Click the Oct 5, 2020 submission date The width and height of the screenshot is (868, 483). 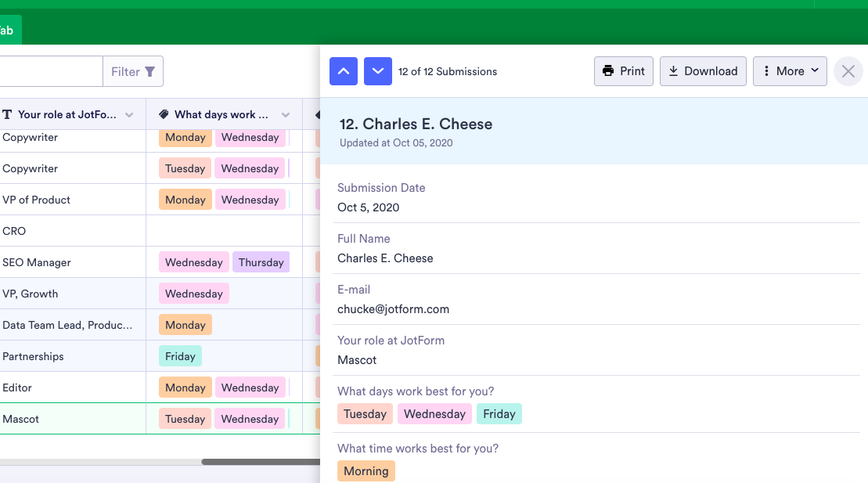(368, 207)
